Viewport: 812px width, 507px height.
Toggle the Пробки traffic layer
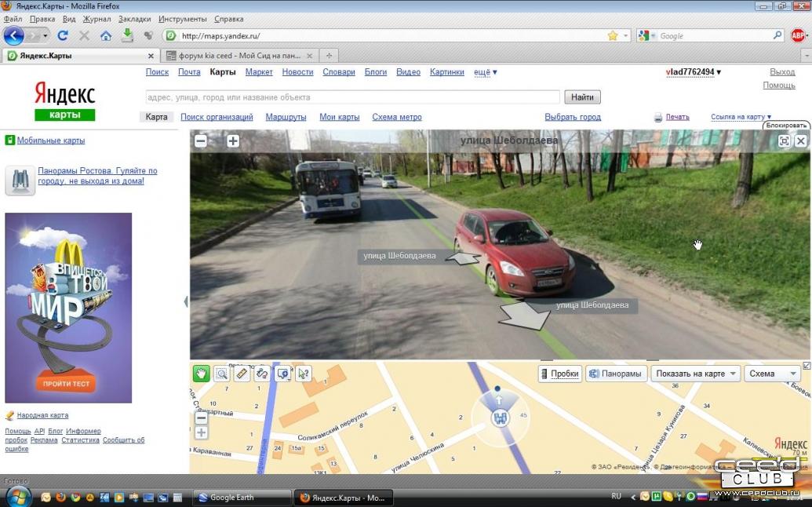coord(560,374)
